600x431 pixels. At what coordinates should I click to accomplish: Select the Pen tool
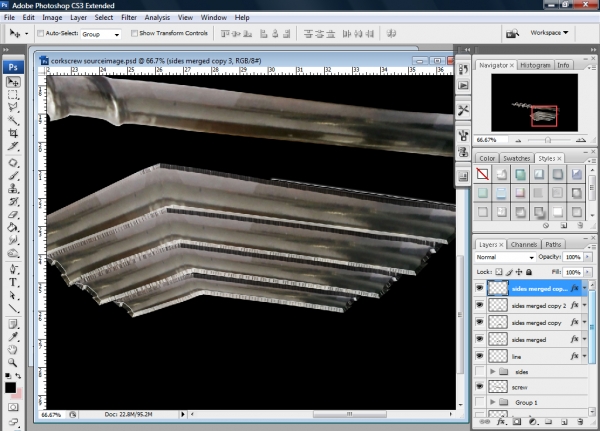[x=13, y=269]
